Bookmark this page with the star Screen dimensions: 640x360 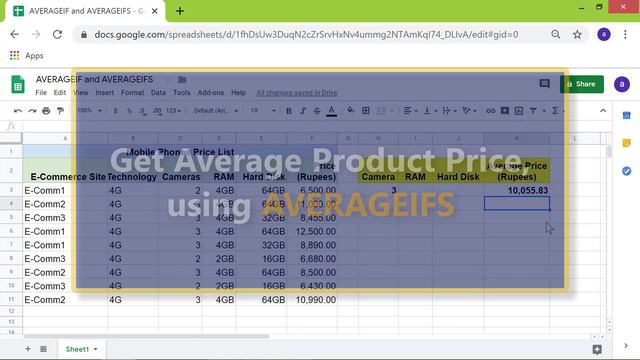[x=577, y=35]
